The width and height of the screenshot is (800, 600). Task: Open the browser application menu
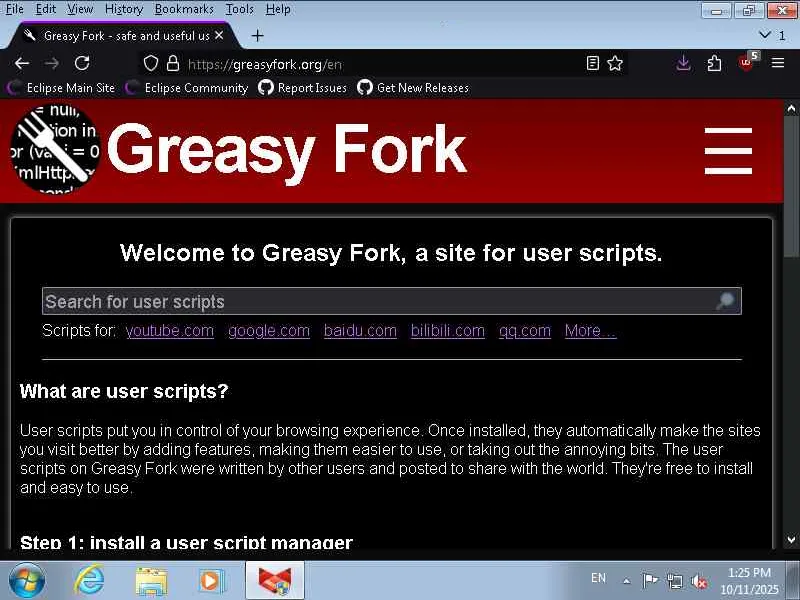tap(778, 63)
